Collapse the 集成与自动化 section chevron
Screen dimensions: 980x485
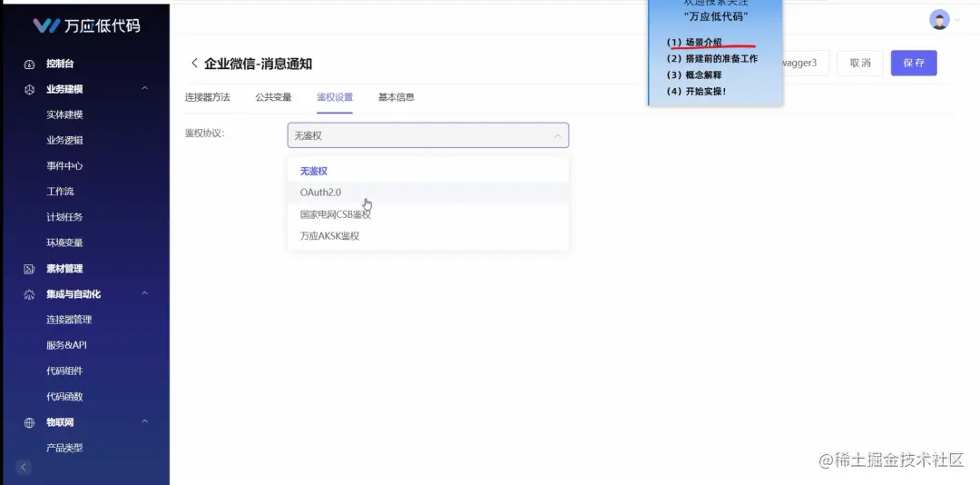point(144,293)
